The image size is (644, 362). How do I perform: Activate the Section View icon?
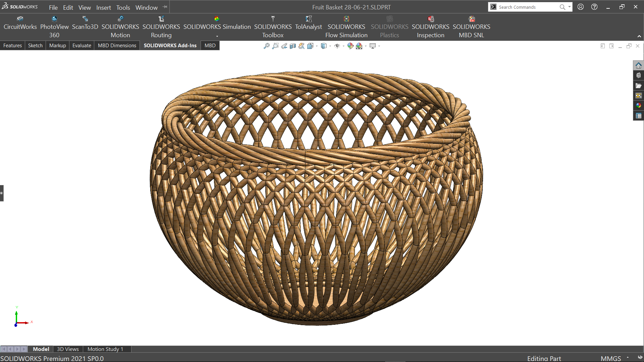point(293,46)
